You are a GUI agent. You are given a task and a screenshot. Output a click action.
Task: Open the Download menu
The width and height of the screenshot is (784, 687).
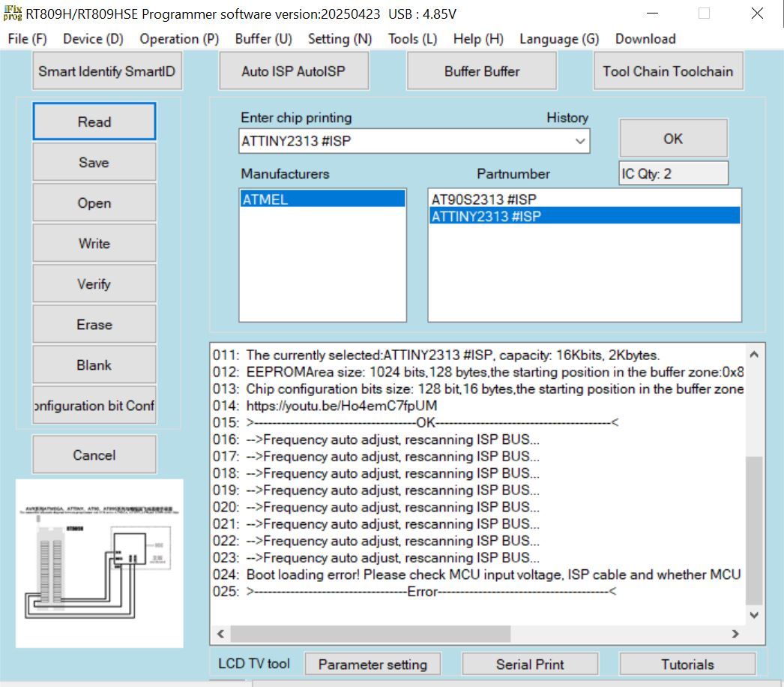pos(645,39)
